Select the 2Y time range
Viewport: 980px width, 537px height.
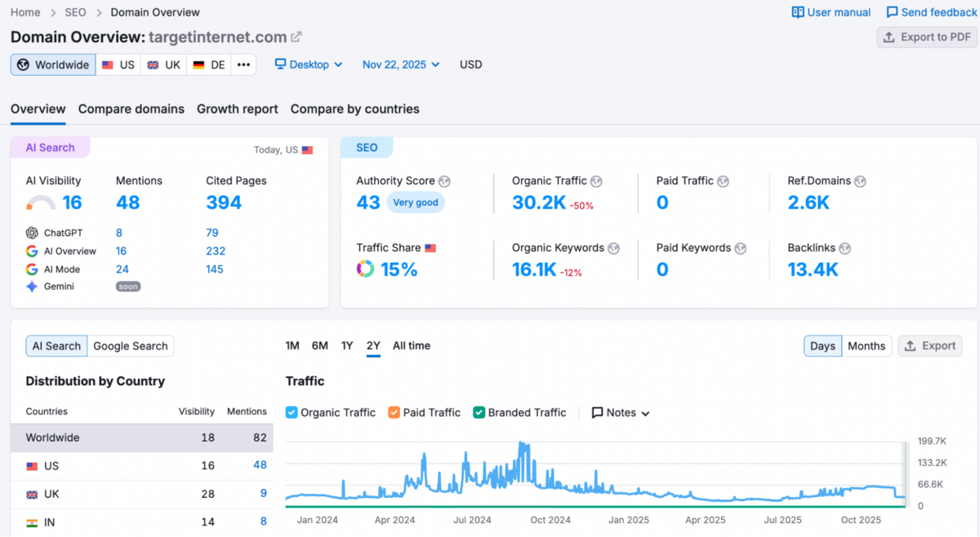pos(373,346)
